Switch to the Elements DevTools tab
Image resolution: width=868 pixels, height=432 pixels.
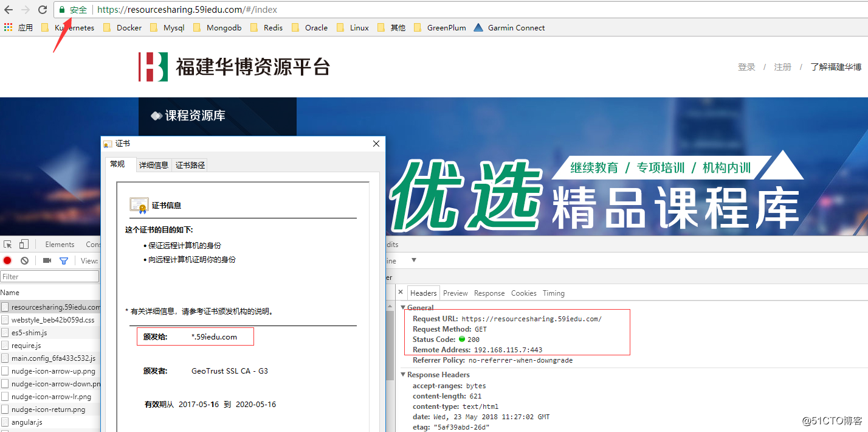point(60,245)
